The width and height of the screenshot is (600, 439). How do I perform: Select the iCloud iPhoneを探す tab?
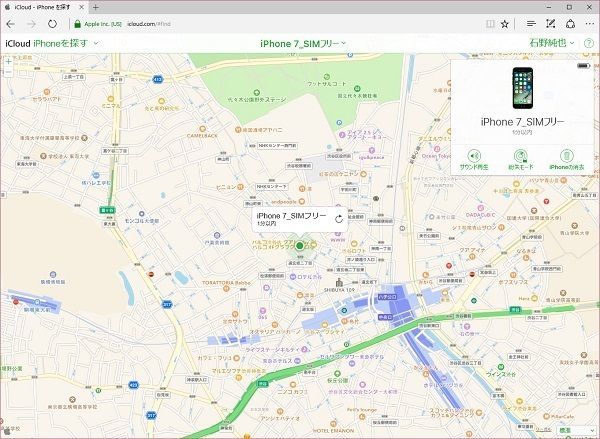click(44, 7)
